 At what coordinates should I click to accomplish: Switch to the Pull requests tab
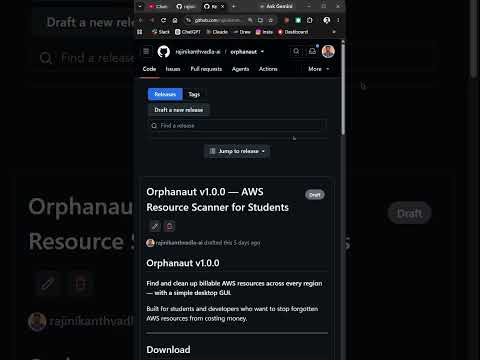click(x=206, y=69)
